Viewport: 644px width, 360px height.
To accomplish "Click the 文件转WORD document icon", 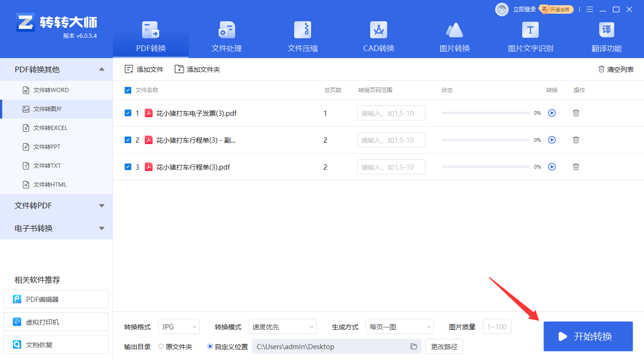I will pyautogui.click(x=26, y=90).
